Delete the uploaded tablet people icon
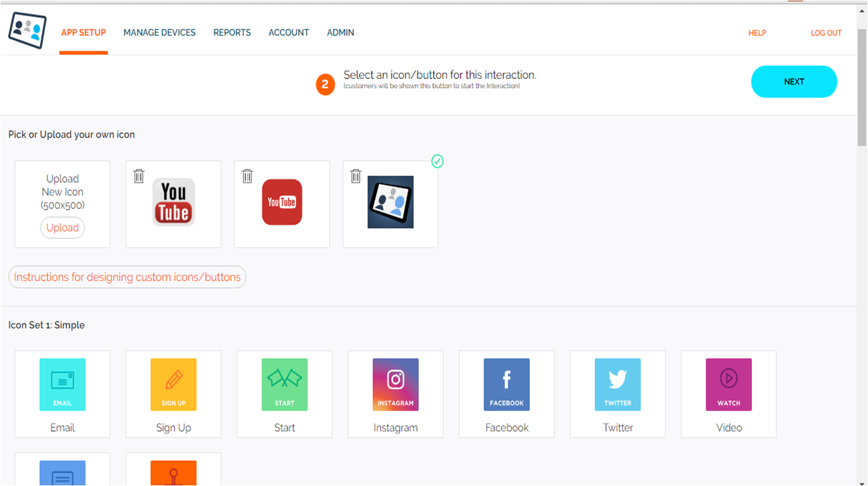The height and width of the screenshot is (486, 868). (x=356, y=176)
